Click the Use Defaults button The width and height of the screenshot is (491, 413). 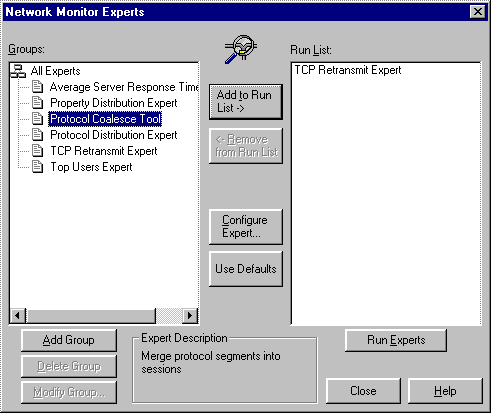point(246,269)
